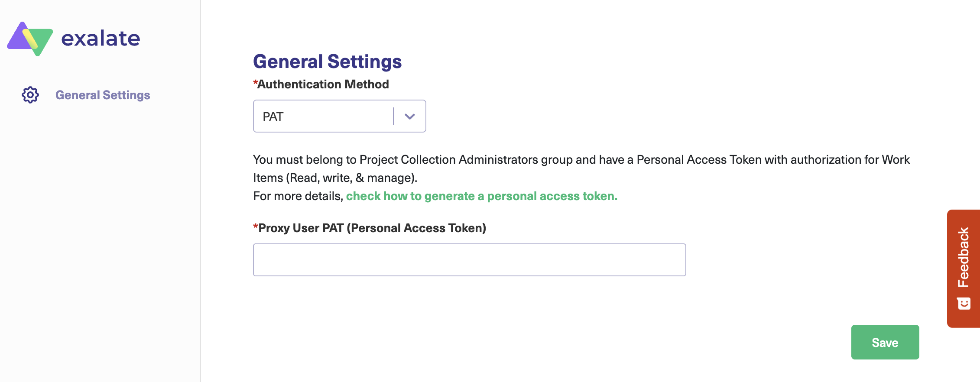Click the Project Collection Administrators description text
The height and width of the screenshot is (382, 980).
coord(581,160)
